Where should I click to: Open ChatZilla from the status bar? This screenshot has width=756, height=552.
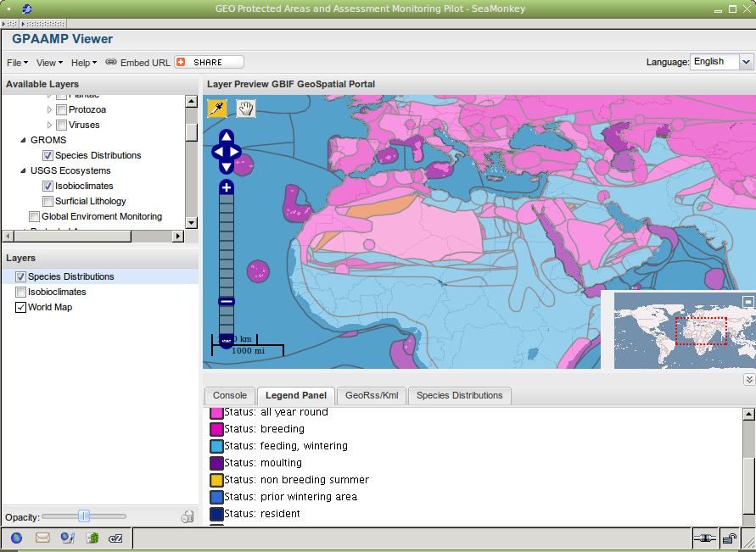pos(115,538)
